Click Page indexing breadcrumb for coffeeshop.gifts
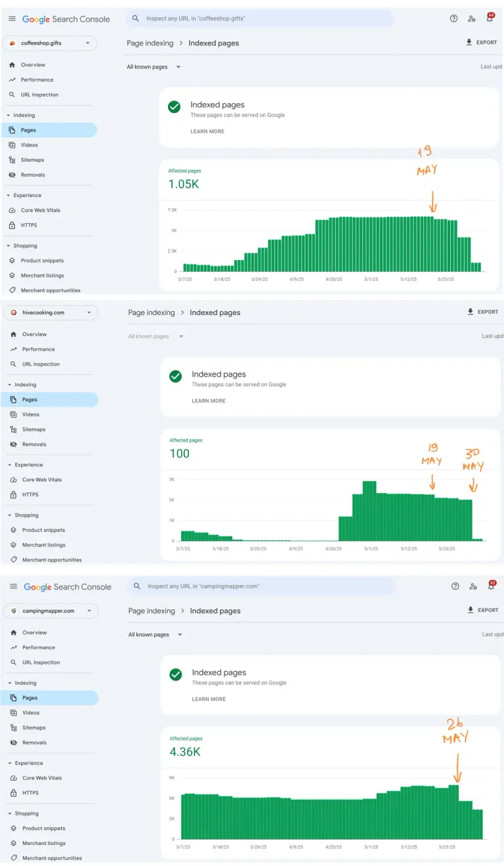504x866 pixels. [150, 43]
